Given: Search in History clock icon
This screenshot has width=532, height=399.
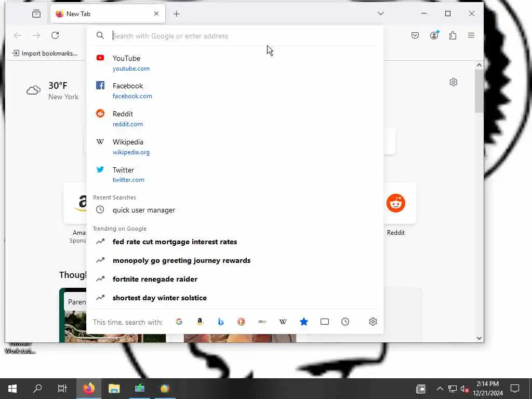Looking at the screenshot, I should coord(345,322).
